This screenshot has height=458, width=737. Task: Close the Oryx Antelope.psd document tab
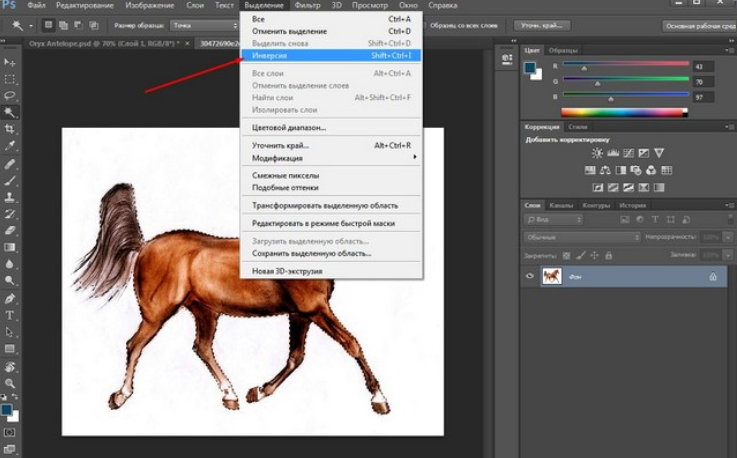[x=187, y=43]
